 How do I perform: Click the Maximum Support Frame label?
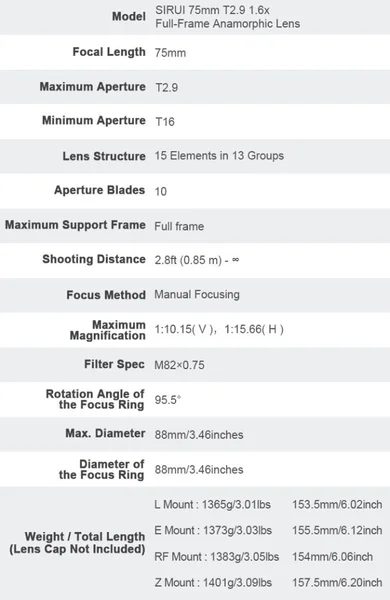[75, 225]
